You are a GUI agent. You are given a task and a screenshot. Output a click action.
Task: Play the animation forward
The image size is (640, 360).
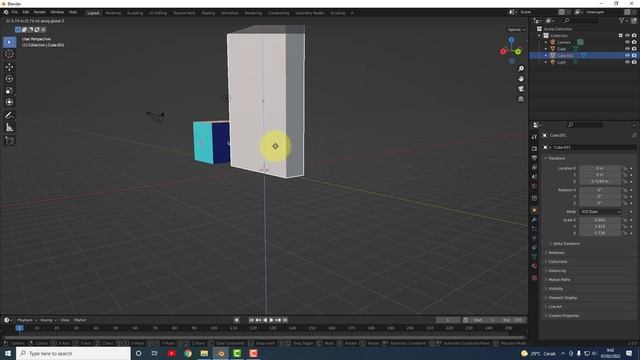(271, 320)
